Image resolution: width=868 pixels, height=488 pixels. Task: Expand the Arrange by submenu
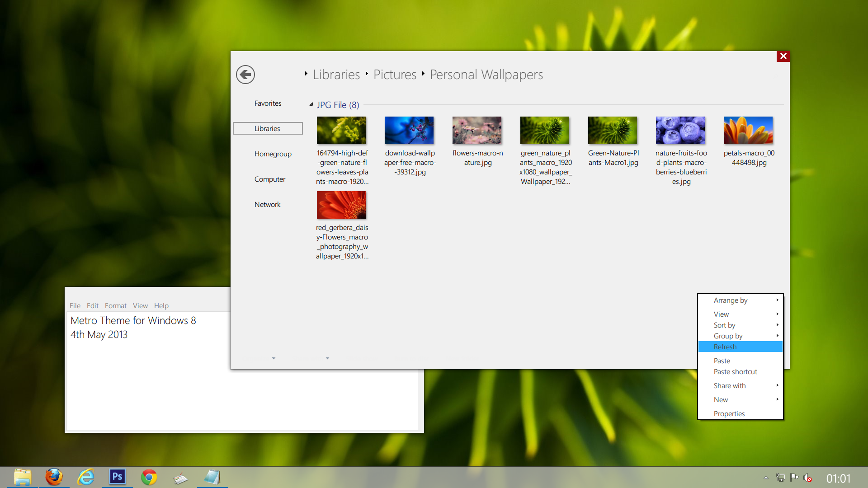point(741,300)
